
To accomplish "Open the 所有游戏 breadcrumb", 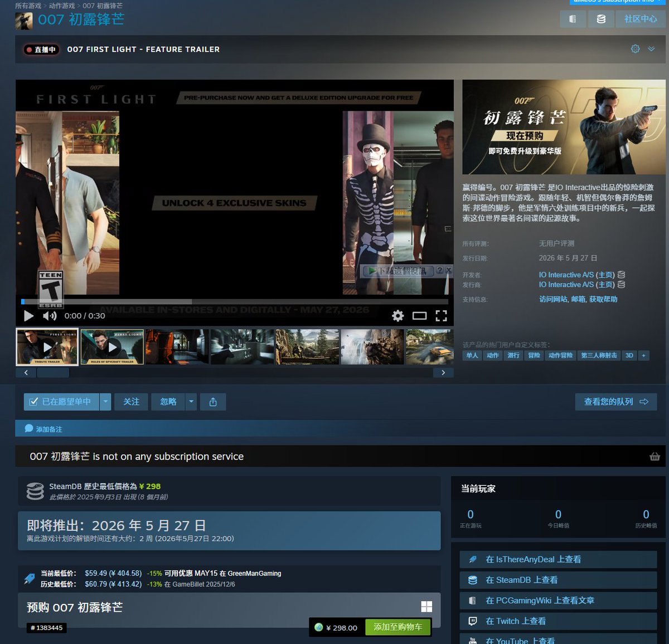I will tap(28, 6).
